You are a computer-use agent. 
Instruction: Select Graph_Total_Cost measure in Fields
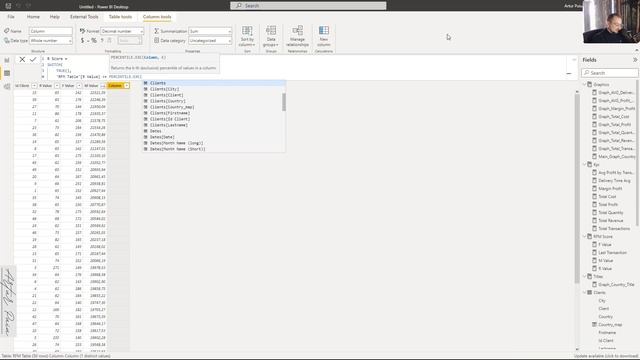pyautogui.click(x=613, y=117)
